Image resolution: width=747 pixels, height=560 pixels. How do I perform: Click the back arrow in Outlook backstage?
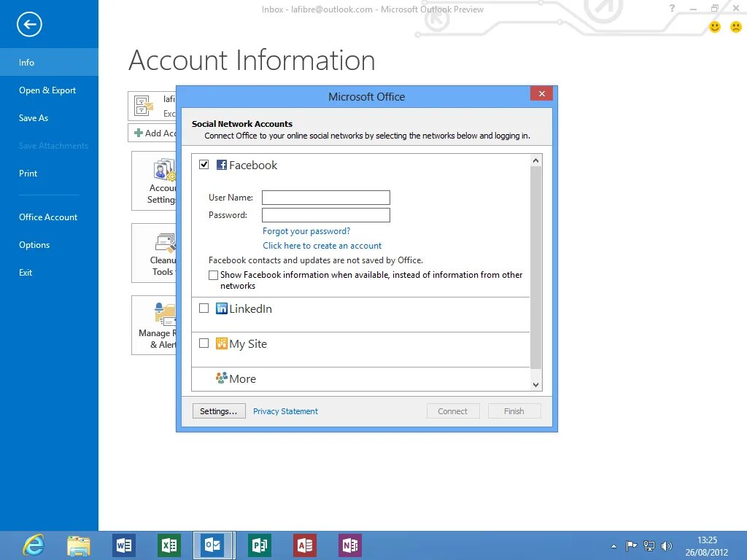pos(29,24)
